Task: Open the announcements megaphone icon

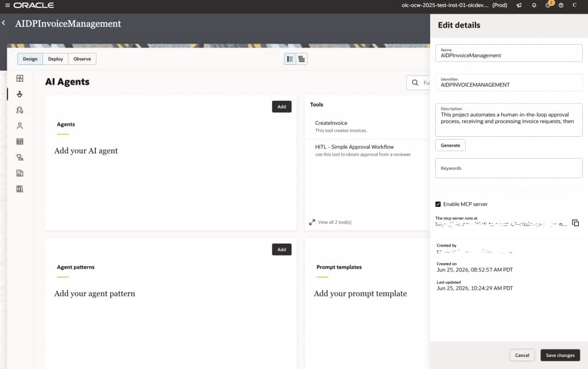Action: (519, 5)
